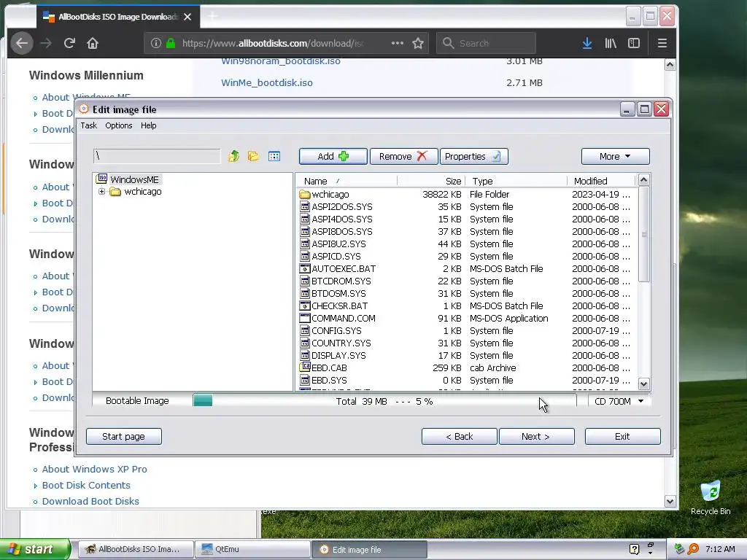Close the AllBootDisks Firefox tab
747x560 pixels.
point(187,17)
